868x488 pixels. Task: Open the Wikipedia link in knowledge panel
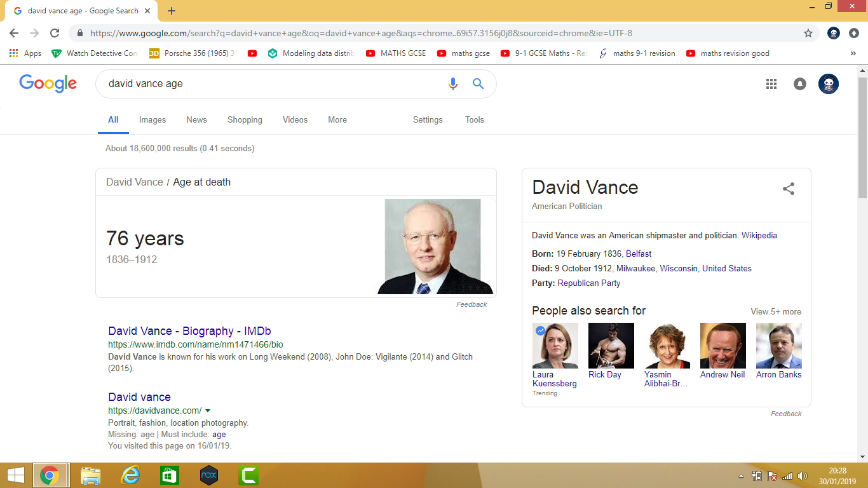pos(759,235)
